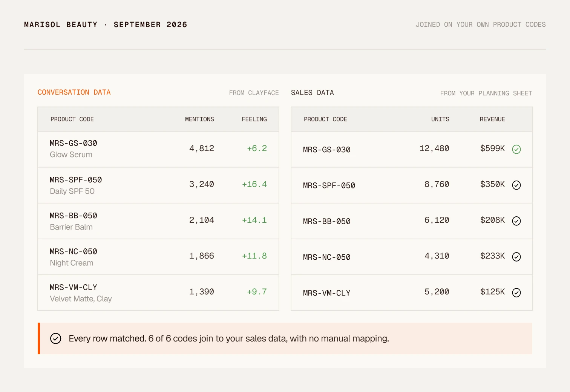Click PRODUCT CODE header in conversation table

[x=72, y=119]
